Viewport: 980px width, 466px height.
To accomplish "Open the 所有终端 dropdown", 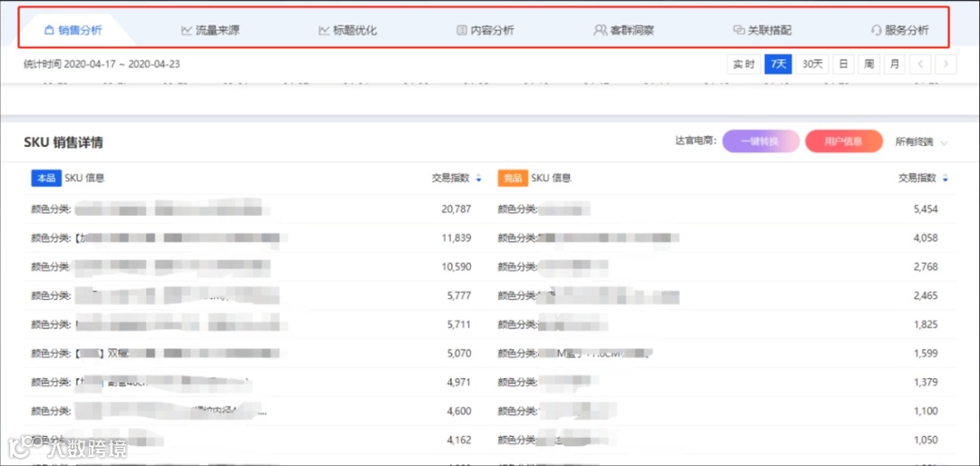I will tap(921, 142).
